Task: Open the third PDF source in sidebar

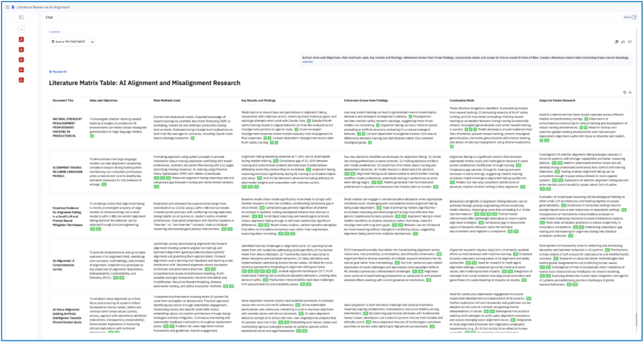Action: click(x=22, y=60)
